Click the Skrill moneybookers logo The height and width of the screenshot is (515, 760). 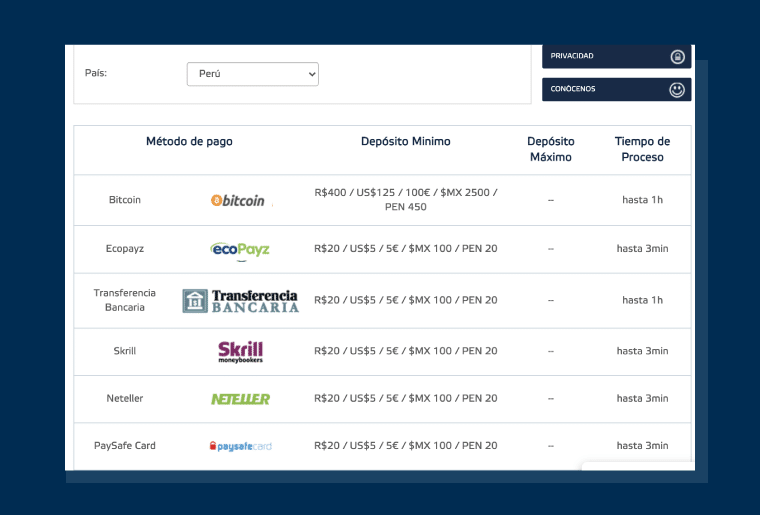[x=240, y=352]
